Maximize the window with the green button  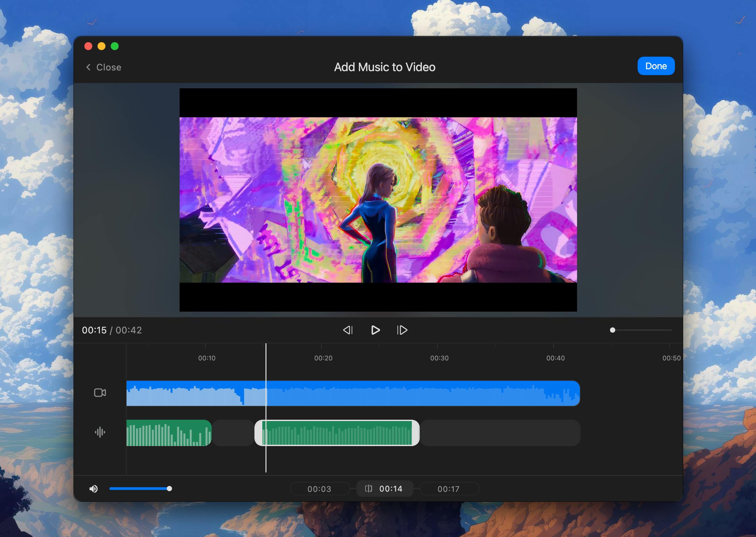pos(115,46)
